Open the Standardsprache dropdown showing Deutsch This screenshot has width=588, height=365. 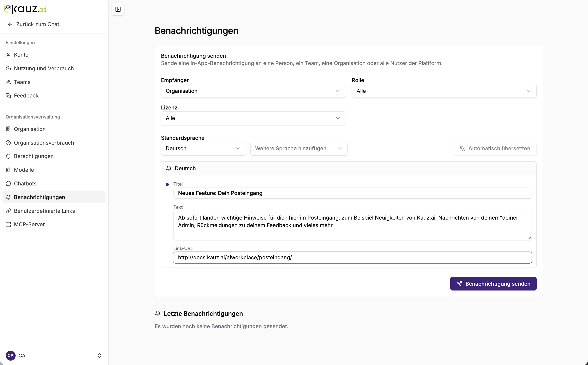click(x=203, y=148)
